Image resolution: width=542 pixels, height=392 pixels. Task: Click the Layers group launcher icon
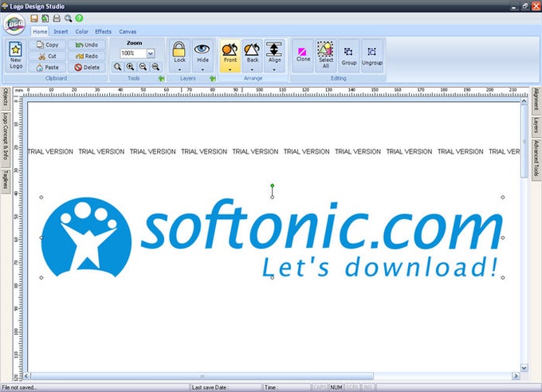(213, 78)
